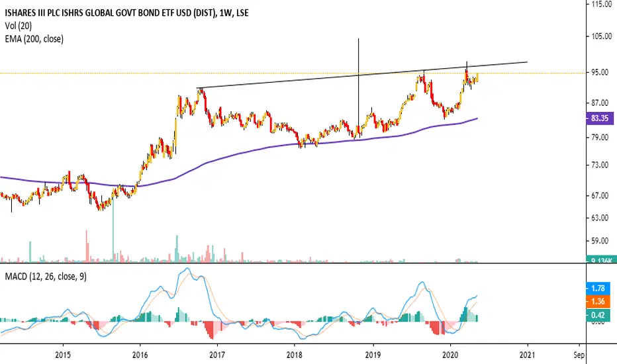Click the 2015 time axis label
617x364 pixels.
pos(63,355)
